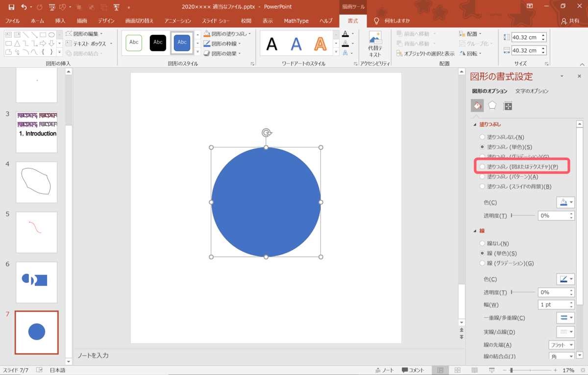Select 塗りつぶし (単色)(S) radio button

click(x=482, y=147)
